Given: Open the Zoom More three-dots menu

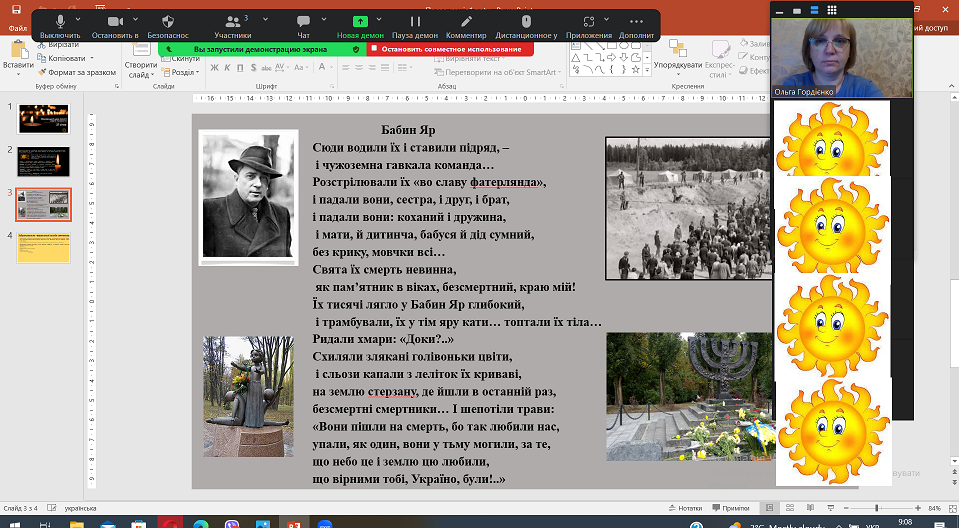Looking at the screenshot, I should 636,26.
